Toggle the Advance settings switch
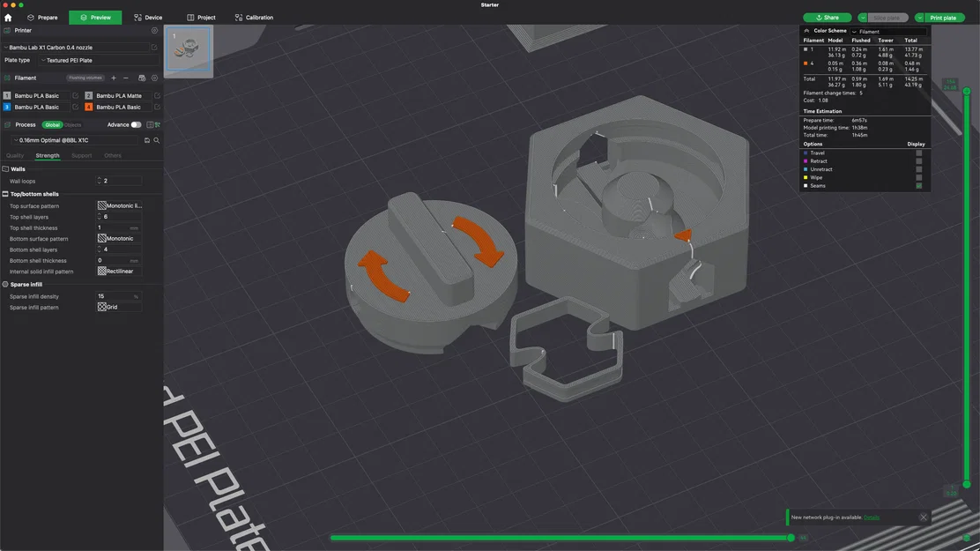The width and height of the screenshot is (980, 551). (x=136, y=124)
